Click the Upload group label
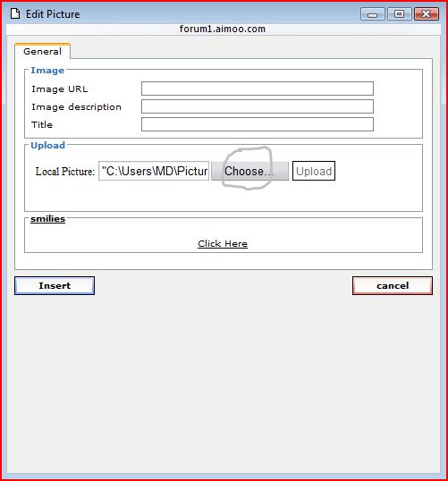This screenshot has width=448, height=481. [x=48, y=145]
